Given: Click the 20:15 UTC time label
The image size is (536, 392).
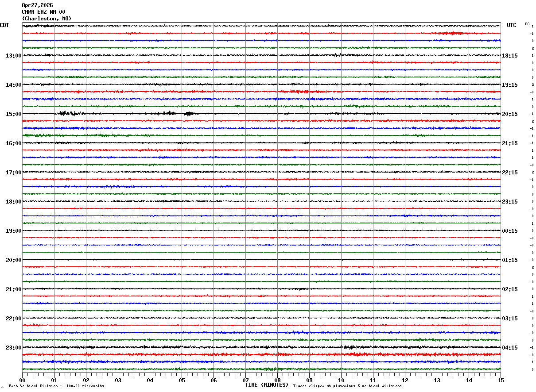Looking at the screenshot, I should (x=510, y=114).
